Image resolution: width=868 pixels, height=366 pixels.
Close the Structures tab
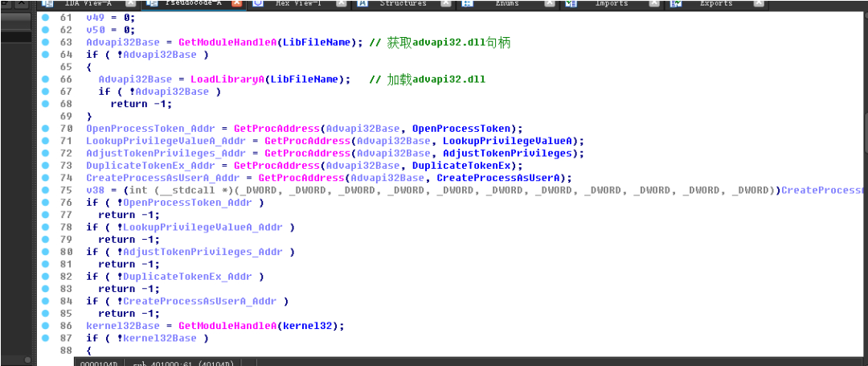[445, 3]
